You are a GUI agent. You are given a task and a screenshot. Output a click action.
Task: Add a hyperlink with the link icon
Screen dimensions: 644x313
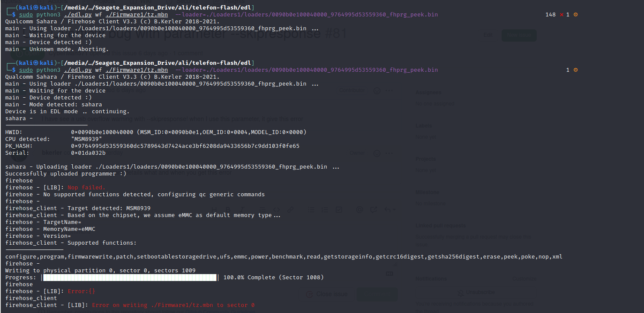coord(291,210)
